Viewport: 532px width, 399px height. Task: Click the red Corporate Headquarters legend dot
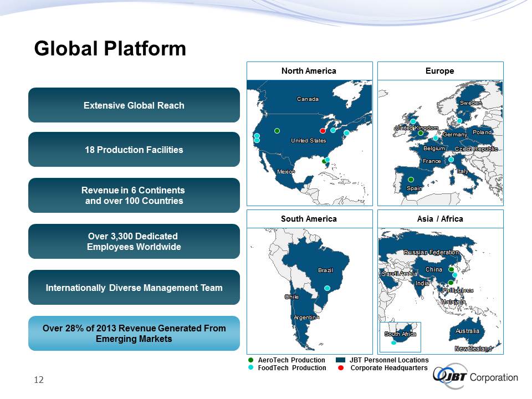pyautogui.click(x=341, y=368)
